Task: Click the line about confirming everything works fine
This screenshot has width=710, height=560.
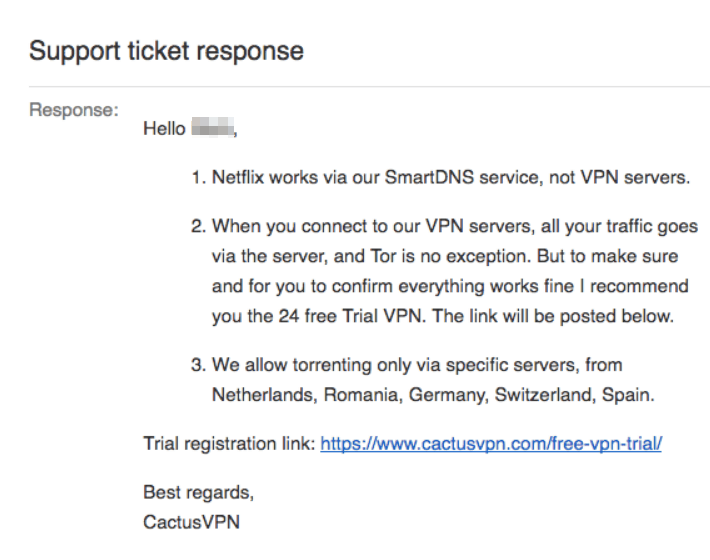Action: click(x=450, y=286)
